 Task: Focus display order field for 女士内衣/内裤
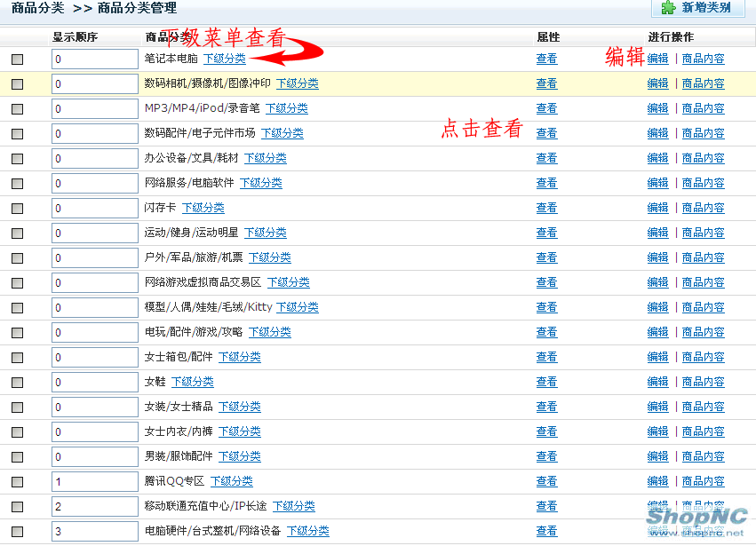[x=95, y=431]
